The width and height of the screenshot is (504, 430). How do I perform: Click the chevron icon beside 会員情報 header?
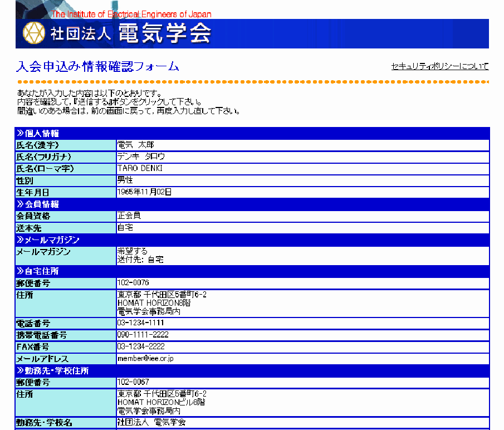(21, 204)
